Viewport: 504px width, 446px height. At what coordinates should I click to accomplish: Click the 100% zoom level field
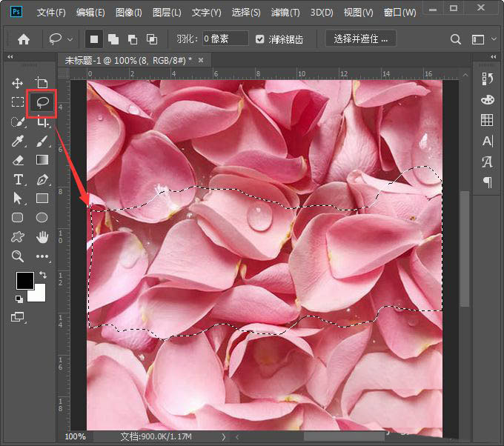(75, 436)
